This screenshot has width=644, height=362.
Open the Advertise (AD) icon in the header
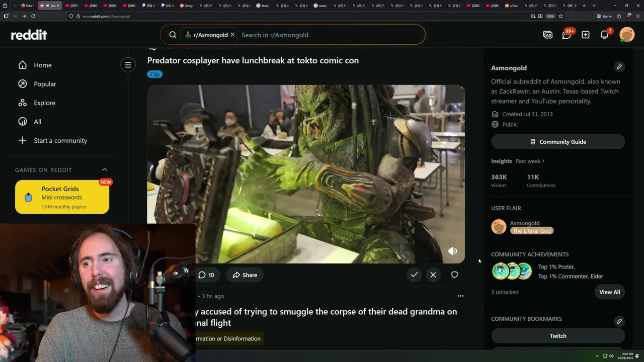point(548,35)
